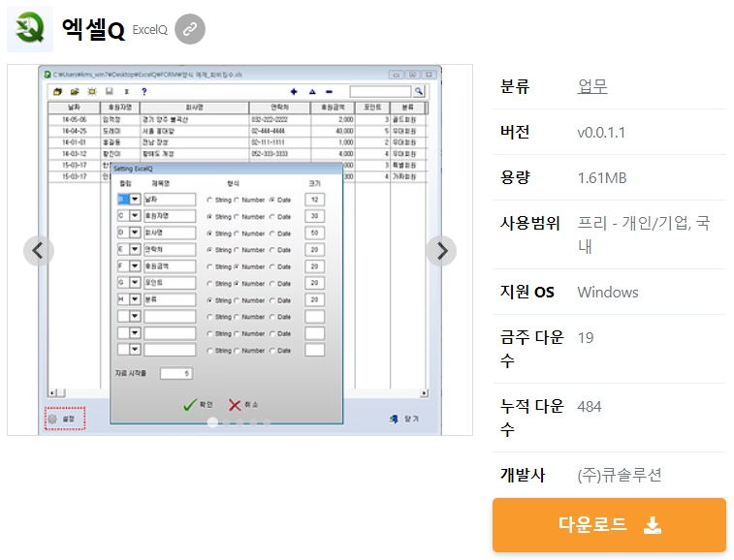
Task: Click the usage scope 프리 - 개인/기업, 국내
Action: [644, 233]
